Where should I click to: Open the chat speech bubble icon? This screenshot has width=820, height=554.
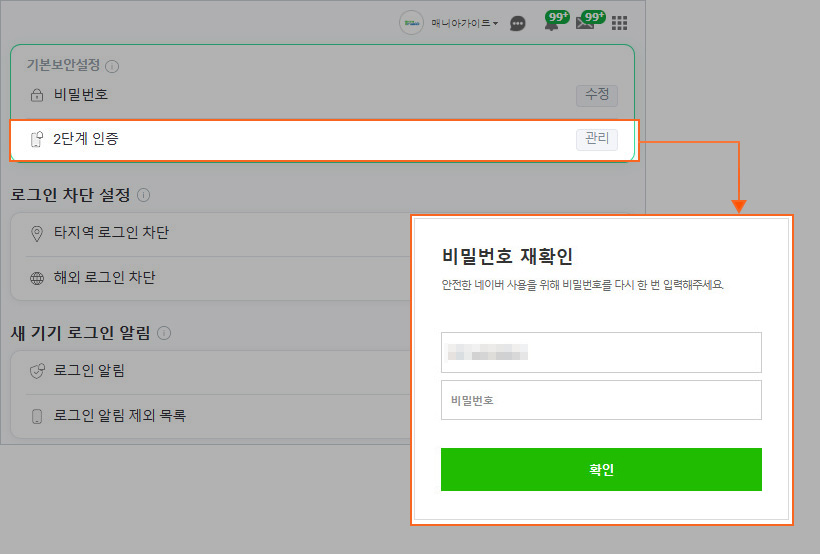tap(518, 23)
